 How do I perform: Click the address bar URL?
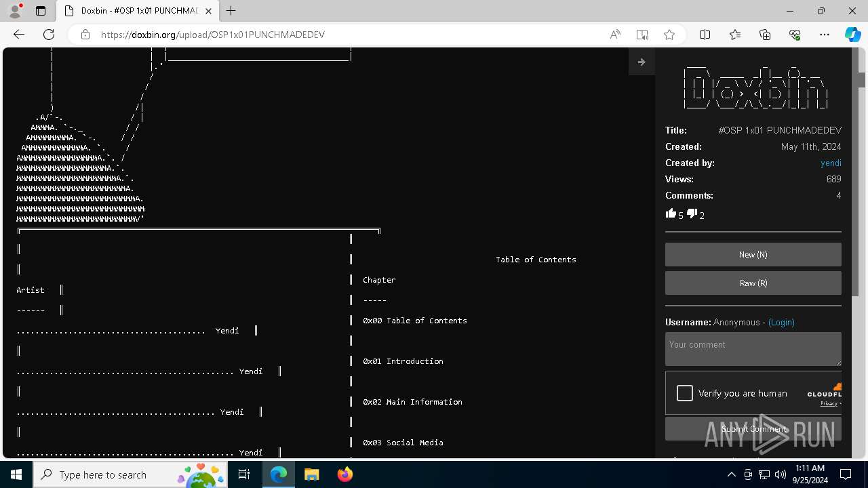tap(213, 35)
